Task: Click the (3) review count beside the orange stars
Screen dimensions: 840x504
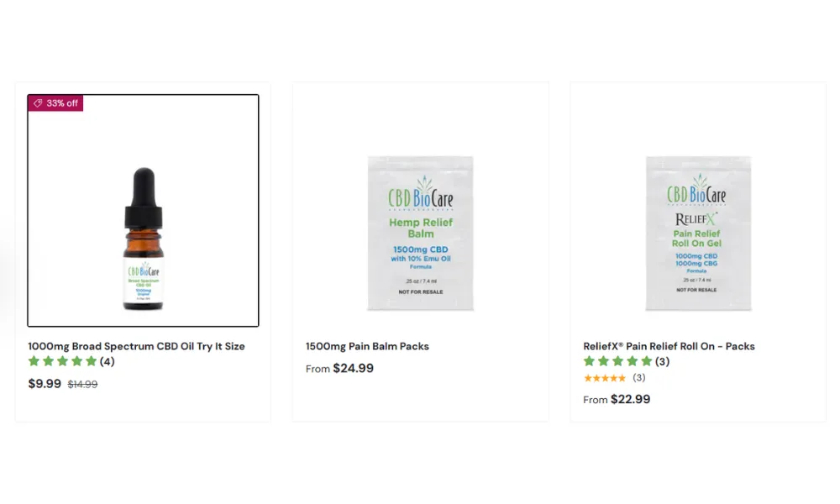Action: (638, 378)
